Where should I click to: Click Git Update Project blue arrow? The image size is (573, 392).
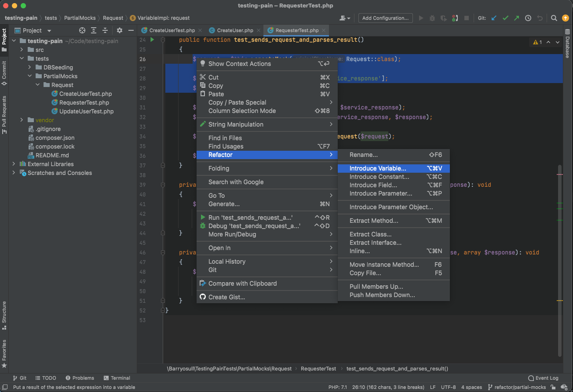coord(494,18)
